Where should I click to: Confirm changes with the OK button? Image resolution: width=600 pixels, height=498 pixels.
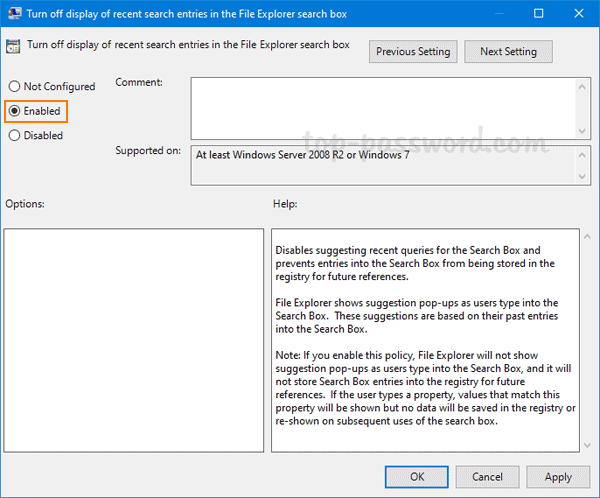coord(417,477)
